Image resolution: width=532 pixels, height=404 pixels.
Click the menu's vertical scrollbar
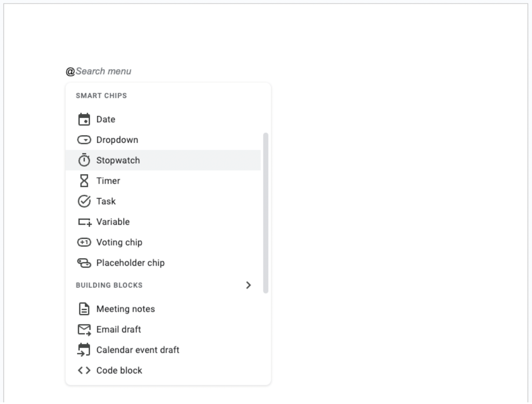(x=266, y=213)
